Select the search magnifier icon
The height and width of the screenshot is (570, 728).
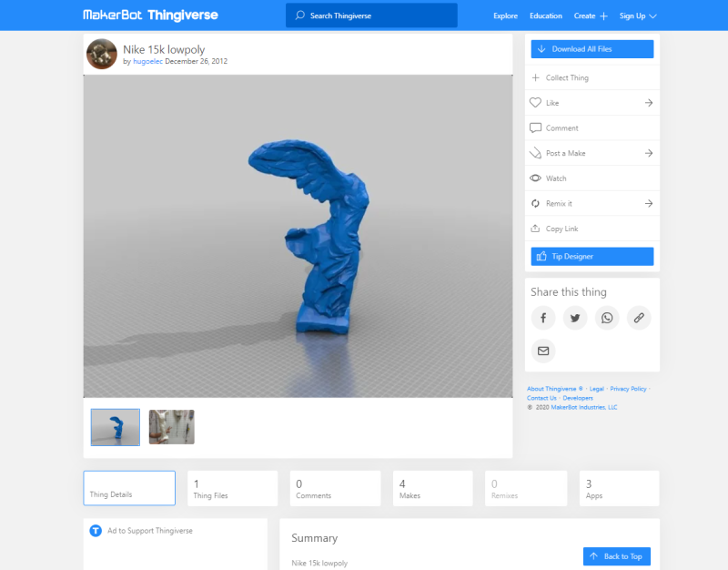click(299, 15)
